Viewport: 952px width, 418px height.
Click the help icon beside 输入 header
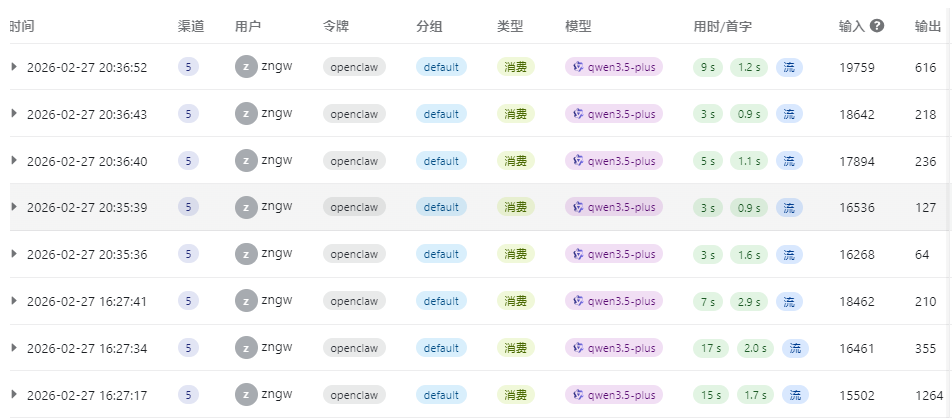coord(877,26)
